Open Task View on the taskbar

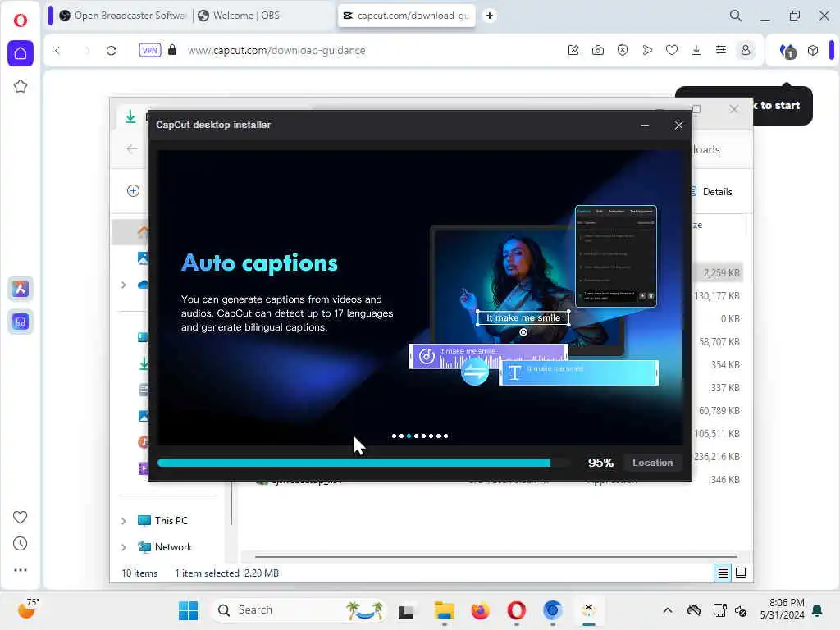click(x=406, y=610)
